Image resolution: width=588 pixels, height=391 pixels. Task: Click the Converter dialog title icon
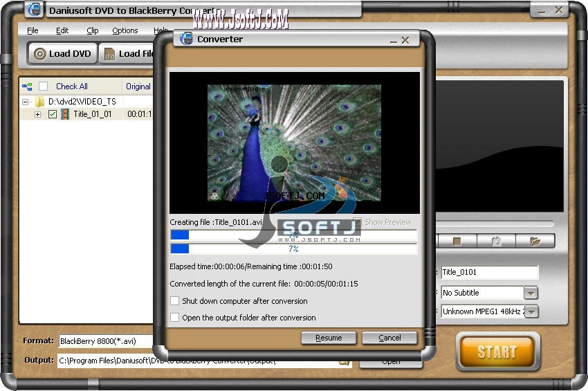tap(186, 39)
